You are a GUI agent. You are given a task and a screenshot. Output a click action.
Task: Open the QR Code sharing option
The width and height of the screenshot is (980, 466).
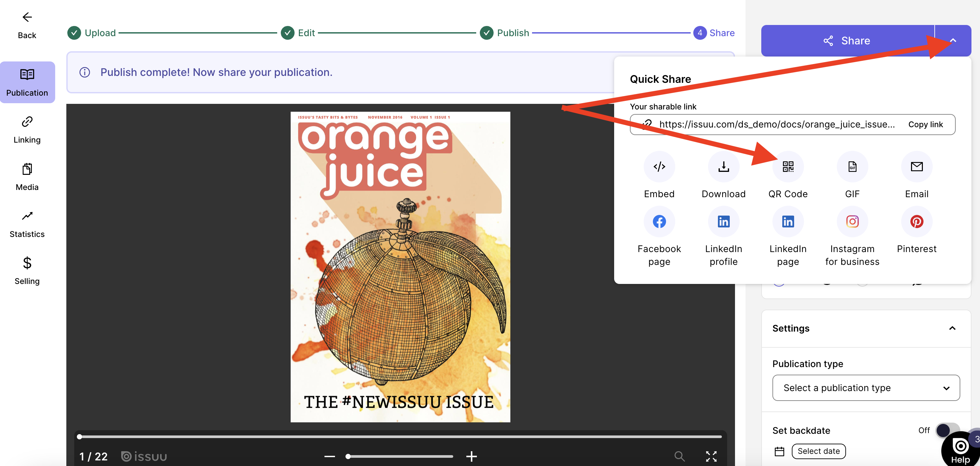[x=788, y=166]
